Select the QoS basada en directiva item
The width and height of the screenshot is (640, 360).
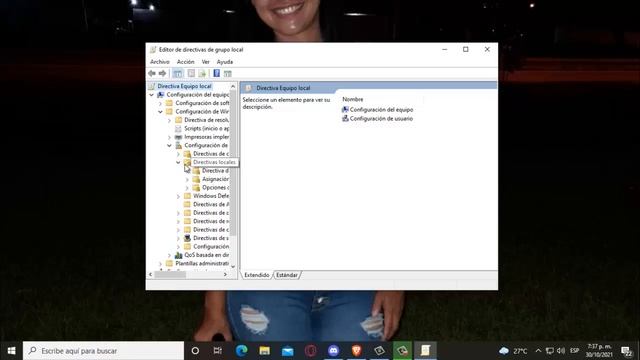click(x=207, y=255)
